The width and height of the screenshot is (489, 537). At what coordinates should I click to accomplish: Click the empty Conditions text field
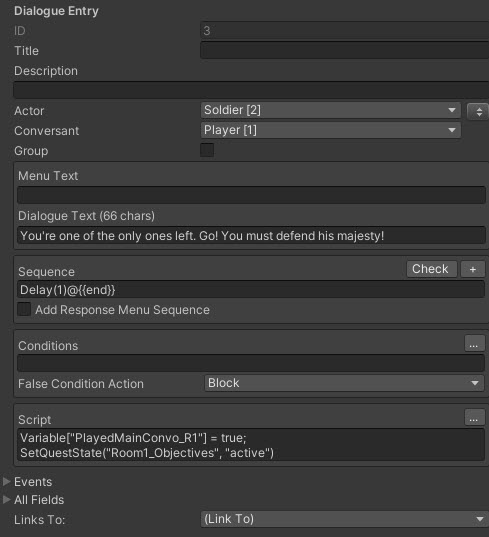coord(251,363)
